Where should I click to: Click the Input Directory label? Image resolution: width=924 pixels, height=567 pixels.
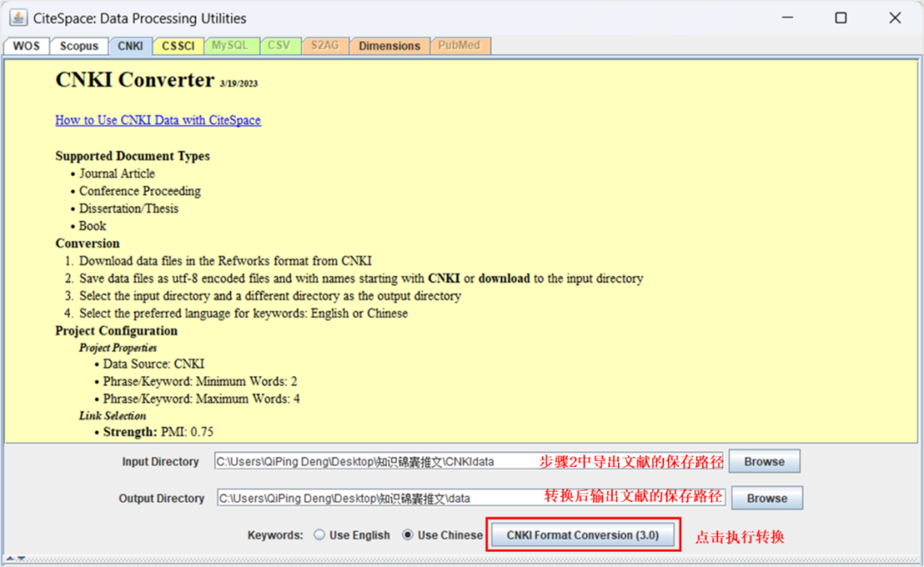coord(160,462)
